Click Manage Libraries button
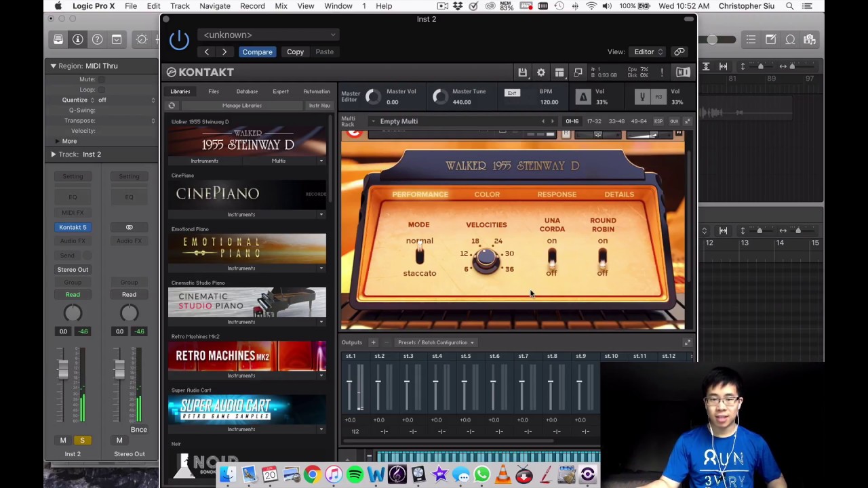This screenshot has width=868, height=488. tap(242, 106)
